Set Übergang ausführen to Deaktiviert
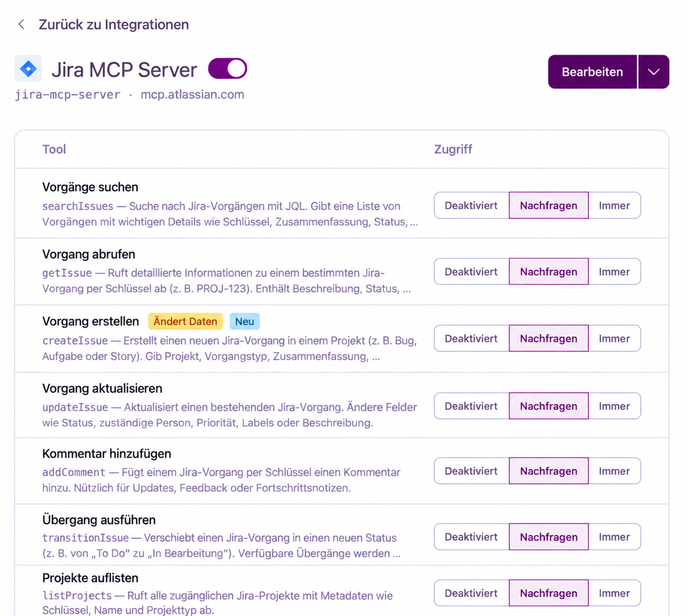Screen dimensions: 688x616 [x=471, y=537]
